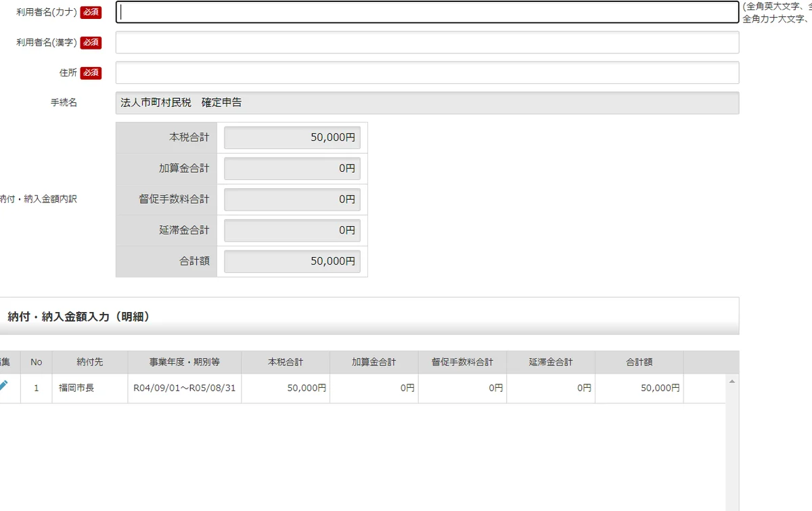Click the pencil edit icon in row 1

click(3, 385)
